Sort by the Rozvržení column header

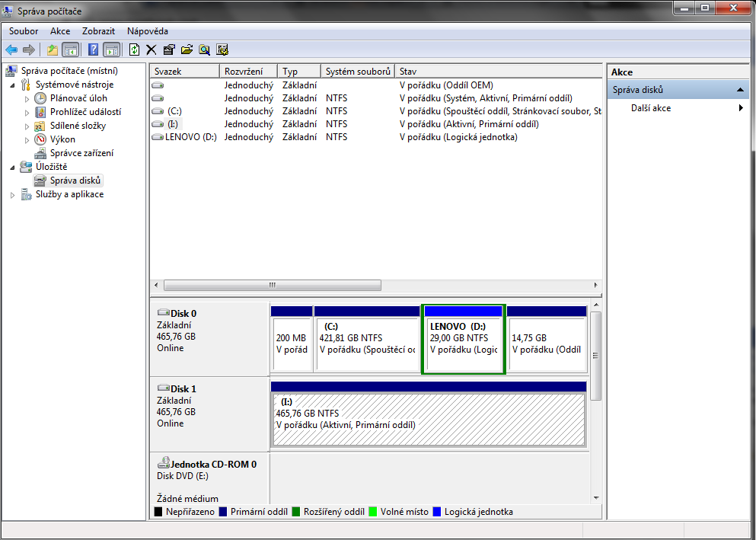248,72
